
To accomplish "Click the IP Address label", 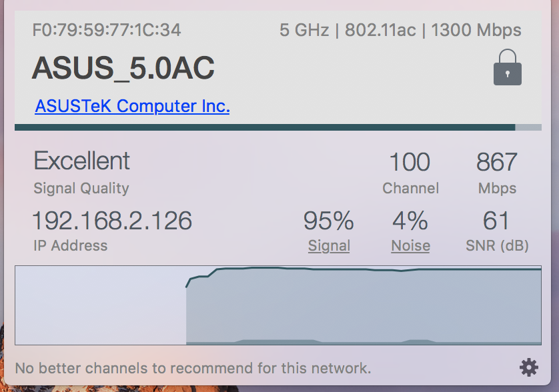I will coord(70,245).
